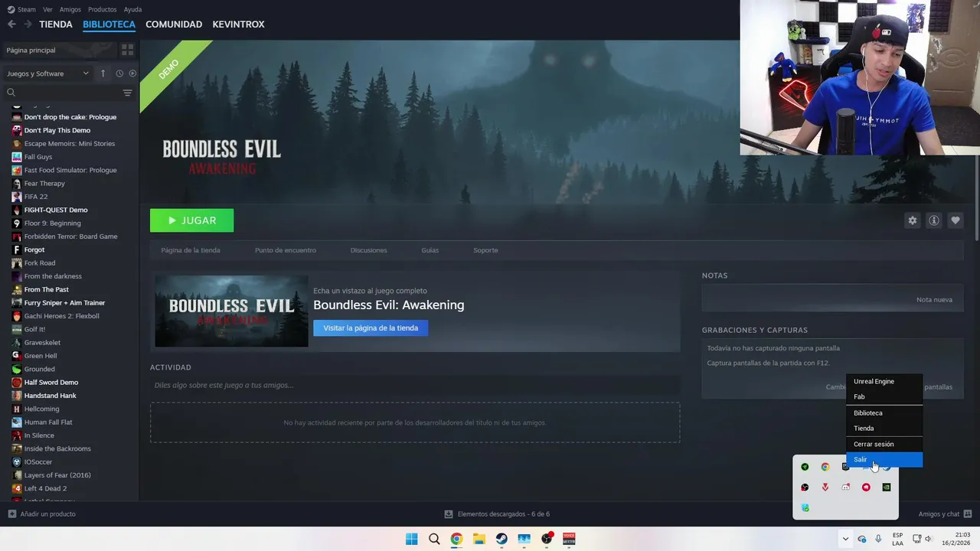The width and height of the screenshot is (980, 551).
Task: Launch game with the JUGAR button
Action: click(191, 220)
